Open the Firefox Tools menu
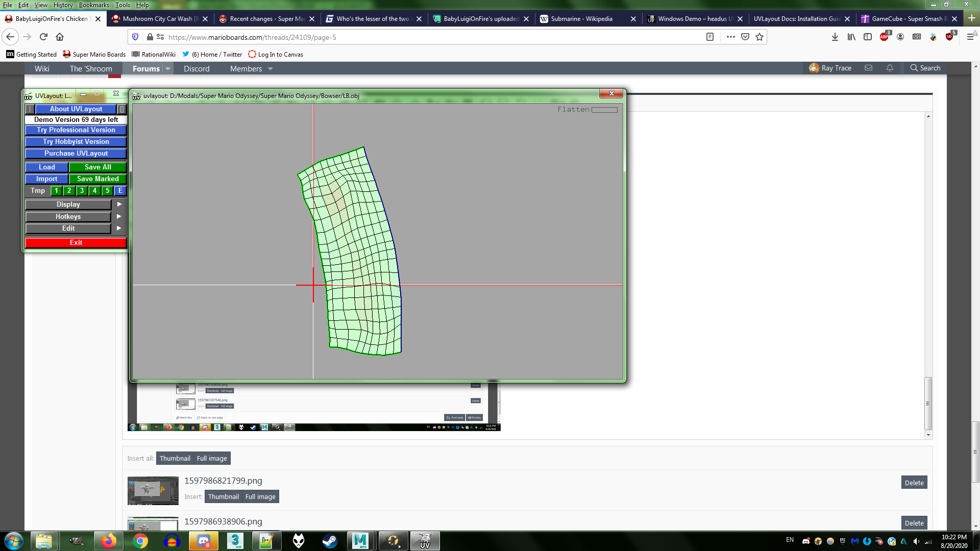This screenshot has height=551, width=980. (x=122, y=5)
